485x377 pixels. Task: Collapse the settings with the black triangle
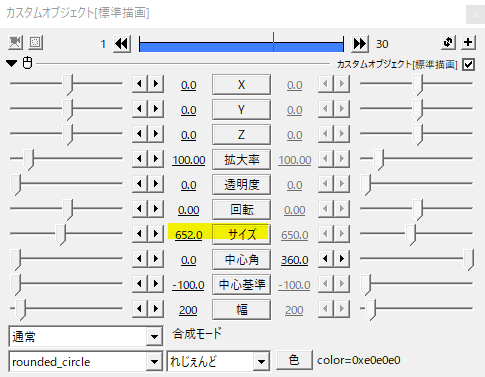[12, 63]
